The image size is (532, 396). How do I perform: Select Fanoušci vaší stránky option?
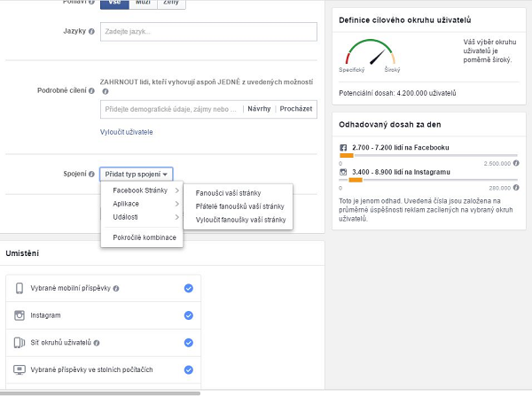pos(239,193)
